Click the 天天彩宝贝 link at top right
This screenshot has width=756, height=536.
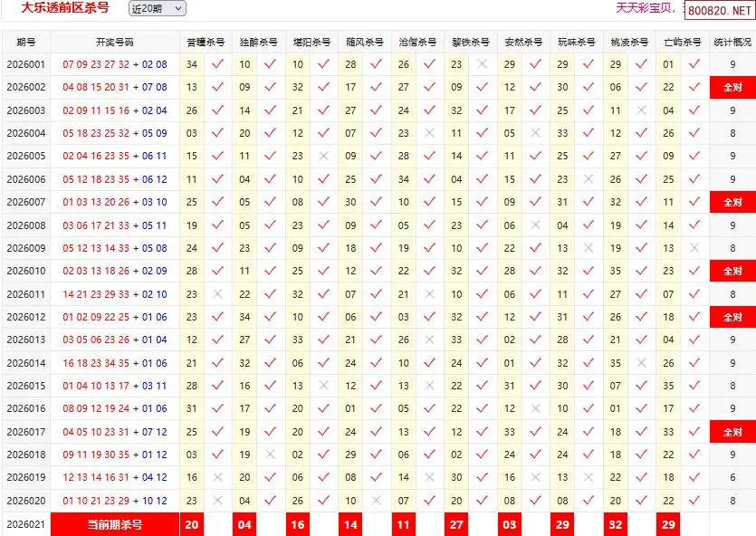(646, 8)
